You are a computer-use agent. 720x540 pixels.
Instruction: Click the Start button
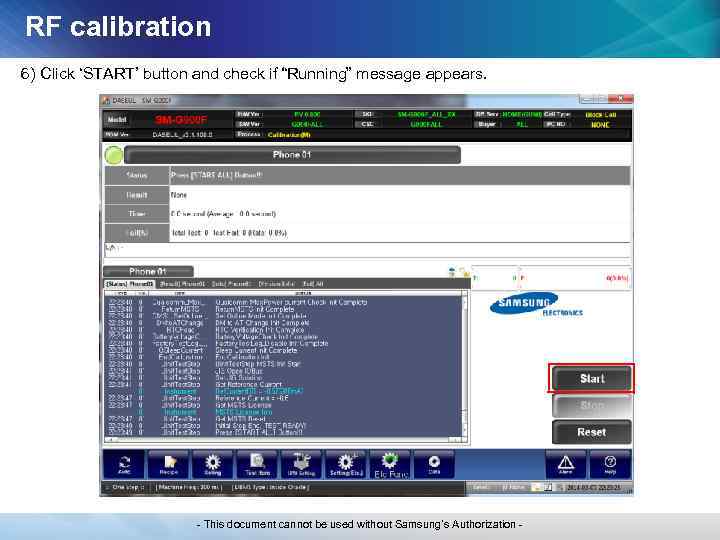point(591,378)
